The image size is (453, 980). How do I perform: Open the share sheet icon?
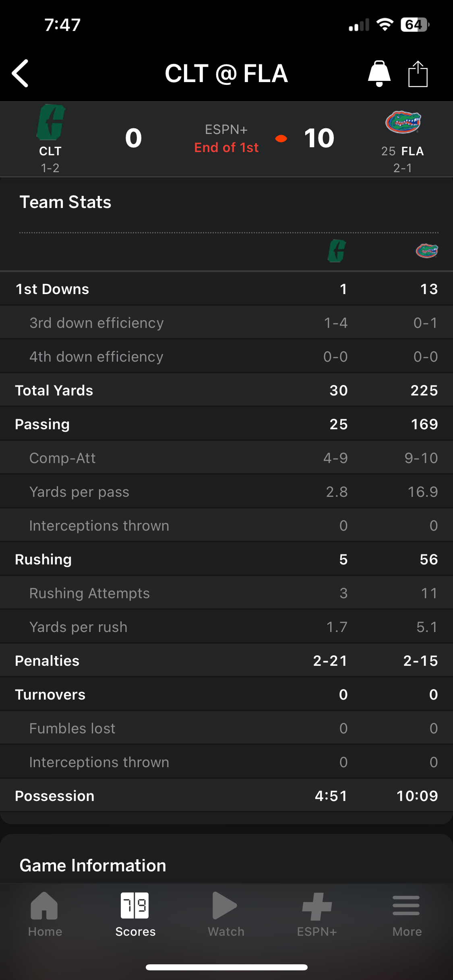(418, 74)
